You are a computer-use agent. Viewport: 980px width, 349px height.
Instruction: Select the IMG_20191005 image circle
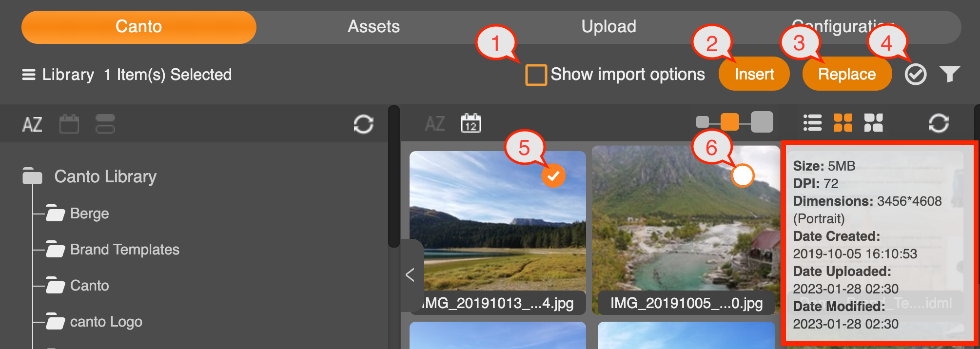click(x=743, y=175)
